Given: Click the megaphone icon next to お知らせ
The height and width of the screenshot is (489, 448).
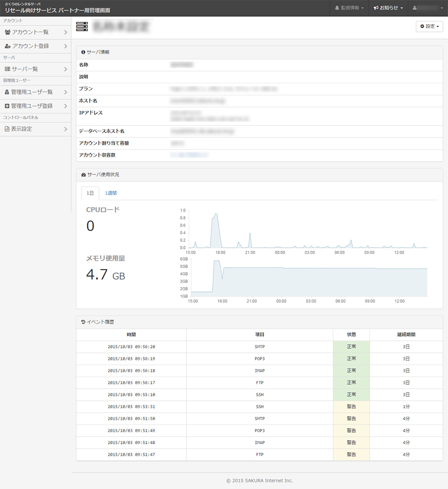Looking at the screenshot, I should click(x=376, y=8).
